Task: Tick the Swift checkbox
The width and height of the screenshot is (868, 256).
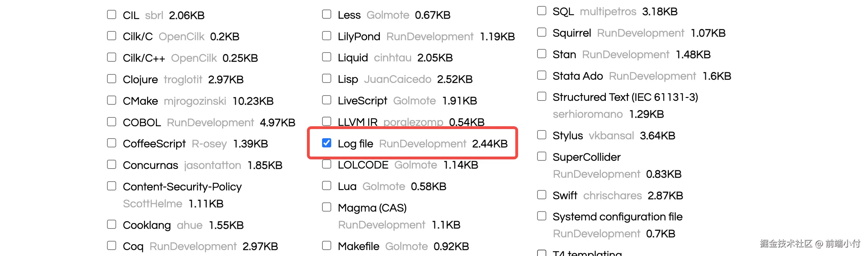Action: tap(542, 195)
